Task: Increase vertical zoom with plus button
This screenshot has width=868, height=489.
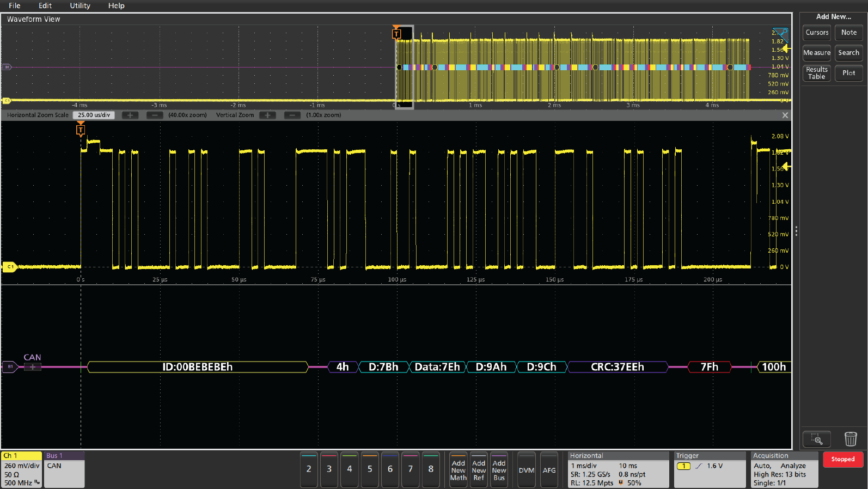Action: pos(267,115)
